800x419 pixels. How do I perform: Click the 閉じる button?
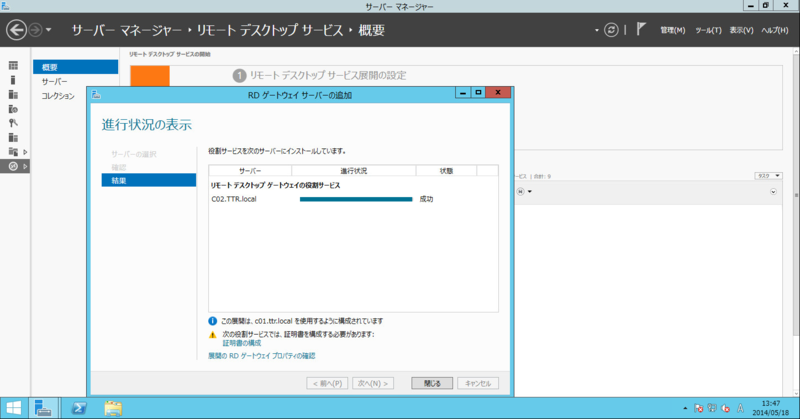432,383
